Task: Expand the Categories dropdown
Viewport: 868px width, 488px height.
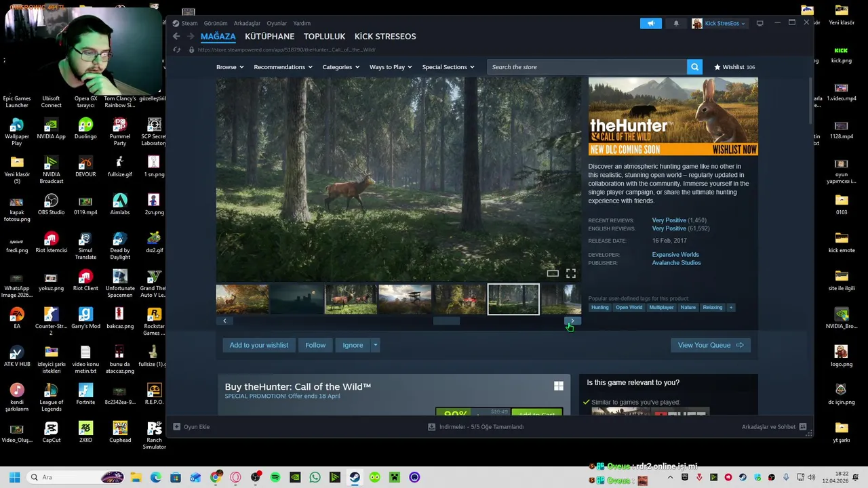Action: click(x=340, y=67)
